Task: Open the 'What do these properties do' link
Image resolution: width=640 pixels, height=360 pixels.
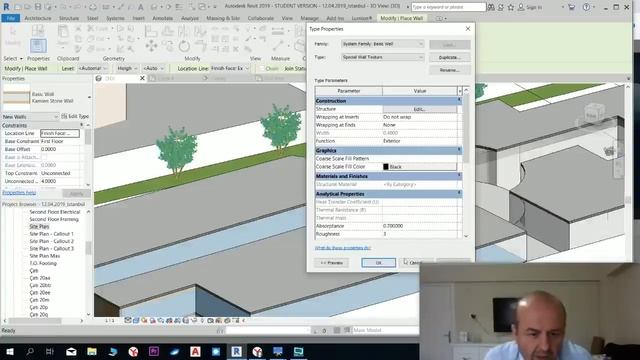Action: (x=343, y=248)
